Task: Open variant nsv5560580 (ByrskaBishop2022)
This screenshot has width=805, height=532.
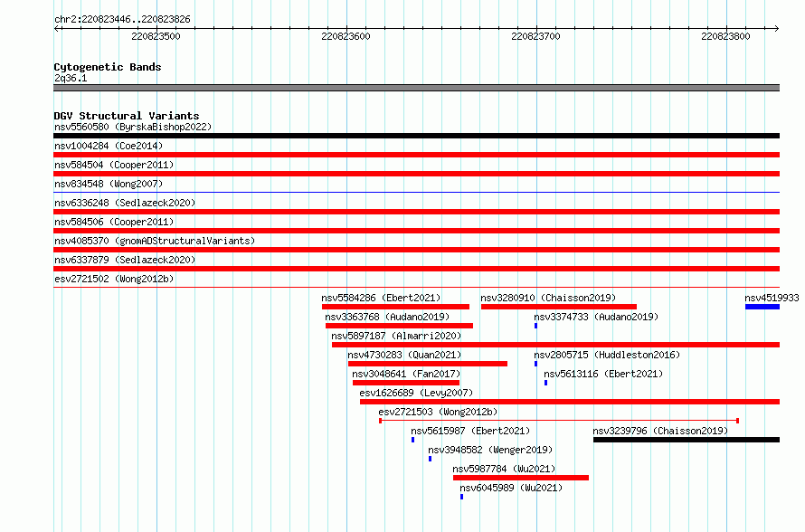Action: coord(133,127)
